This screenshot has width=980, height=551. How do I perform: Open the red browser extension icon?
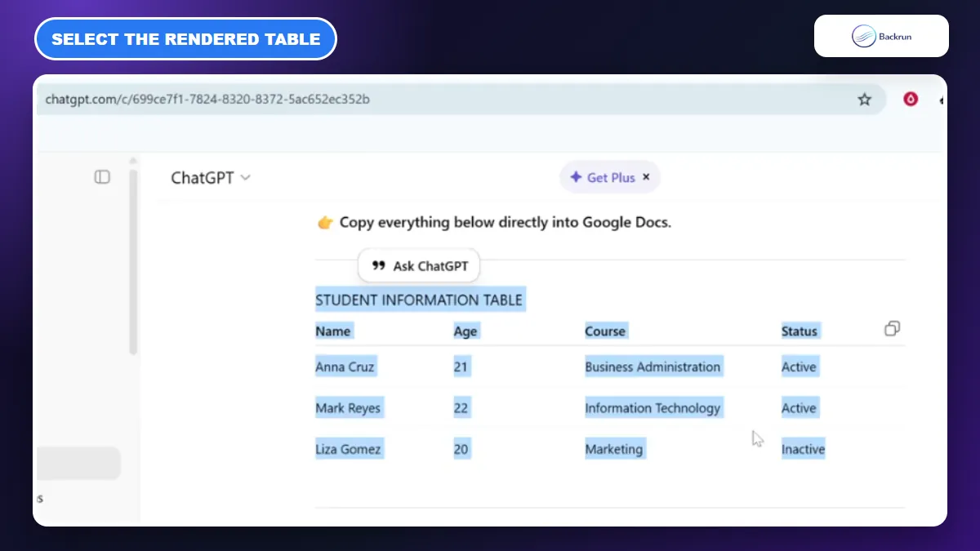911,100
